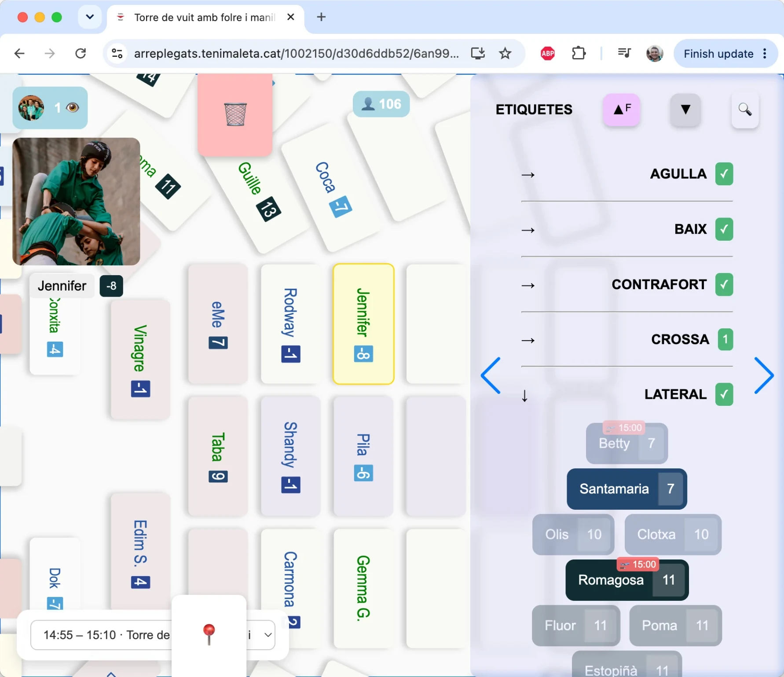
Task: Click Jennifer's photo thumbnail
Action: click(76, 202)
